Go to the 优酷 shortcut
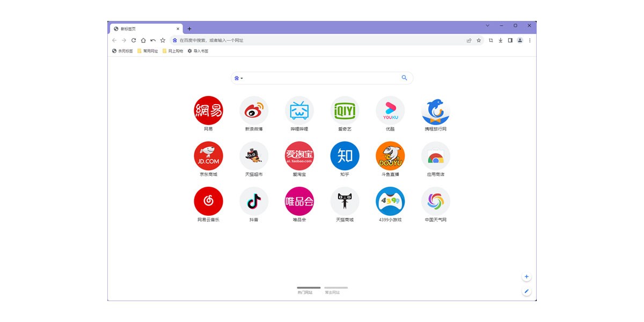Viewport: 644px width, 322px height. click(390, 111)
